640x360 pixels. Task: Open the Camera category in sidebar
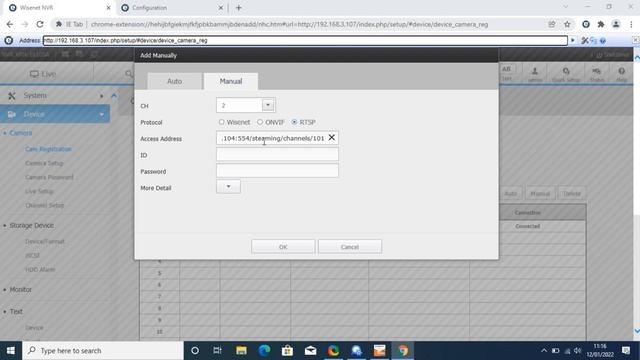(x=20, y=133)
